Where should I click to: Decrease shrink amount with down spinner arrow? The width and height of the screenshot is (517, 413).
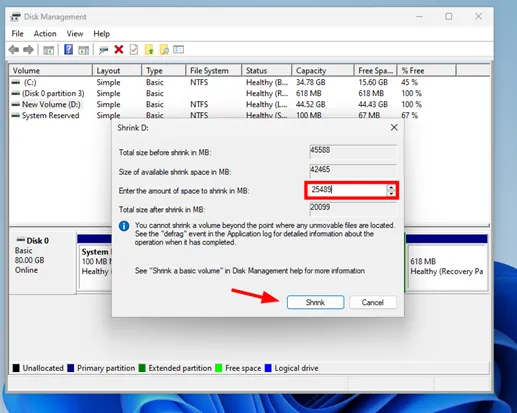click(x=391, y=193)
